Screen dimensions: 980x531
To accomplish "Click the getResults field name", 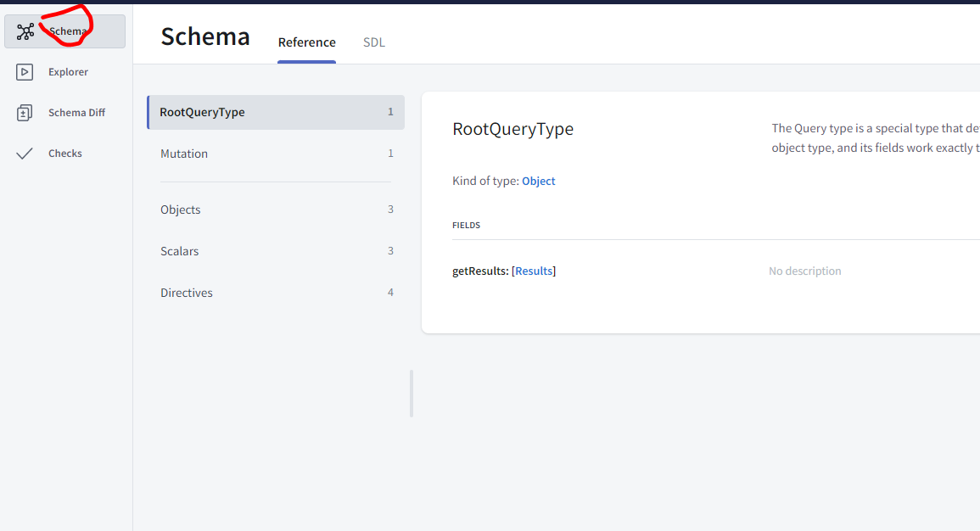I will 479,271.
